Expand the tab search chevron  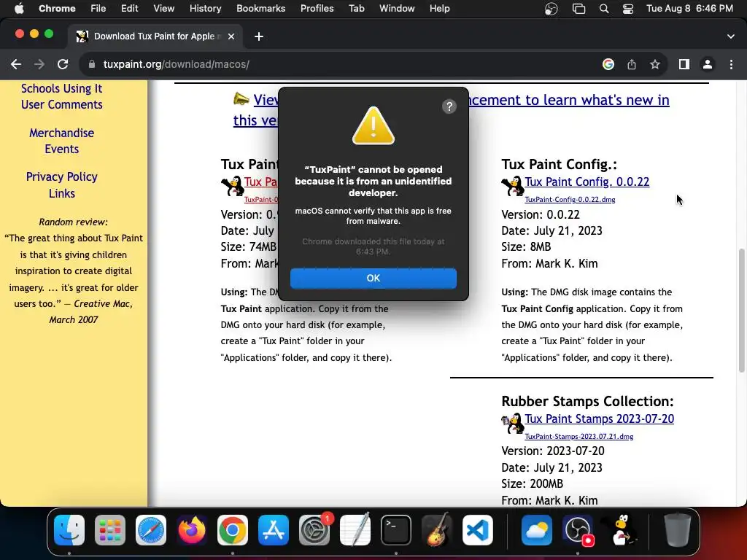731,36
